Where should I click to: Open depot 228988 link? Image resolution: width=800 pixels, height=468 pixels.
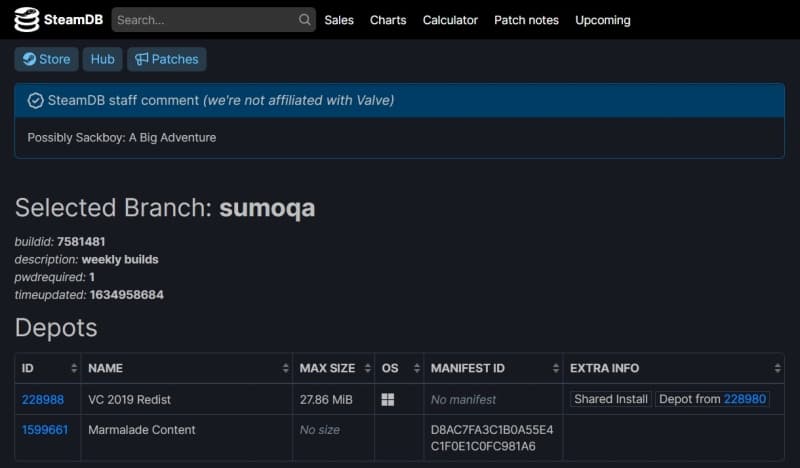point(43,400)
